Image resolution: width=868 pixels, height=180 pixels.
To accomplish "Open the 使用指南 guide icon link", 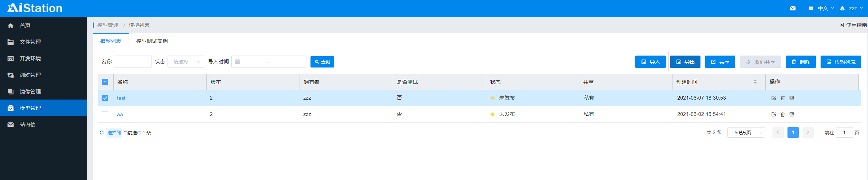I will [x=842, y=25].
